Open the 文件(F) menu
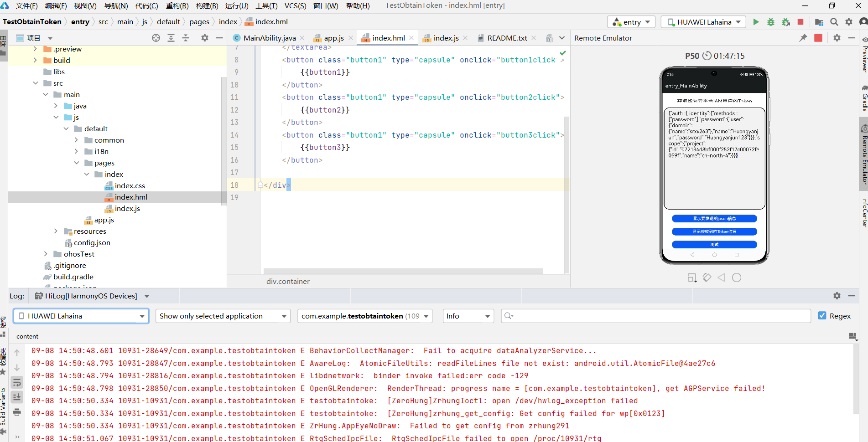The height and width of the screenshot is (442, 868). (x=26, y=6)
